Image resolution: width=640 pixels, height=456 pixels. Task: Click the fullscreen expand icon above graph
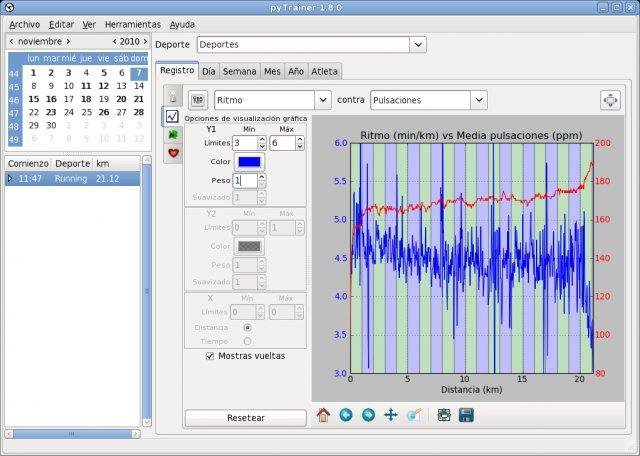tap(610, 100)
